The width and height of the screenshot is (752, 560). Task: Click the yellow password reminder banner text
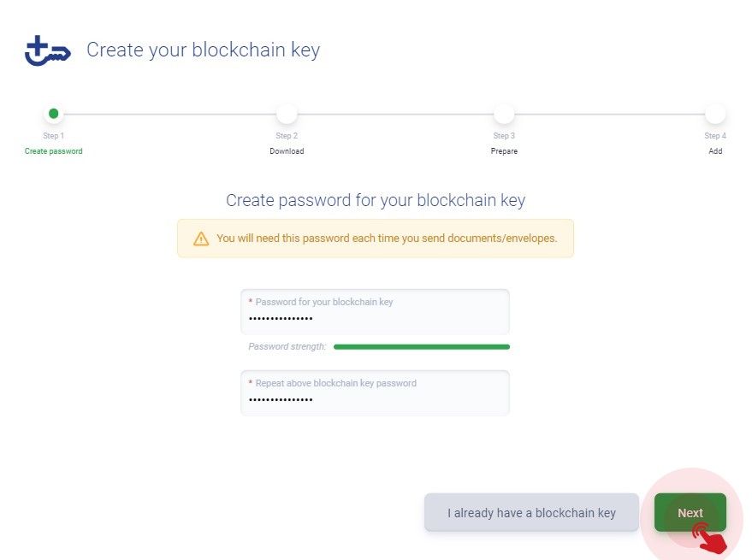coord(387,239)
